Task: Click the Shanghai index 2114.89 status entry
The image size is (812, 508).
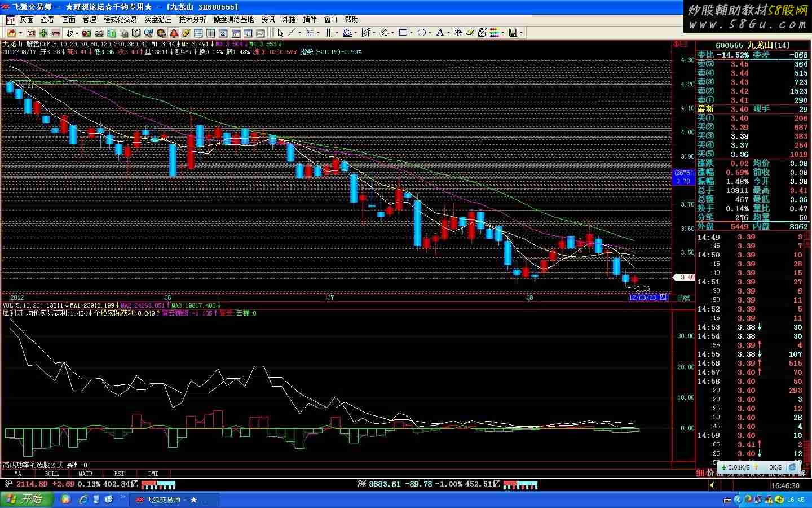Action: [x=71, y=484]
